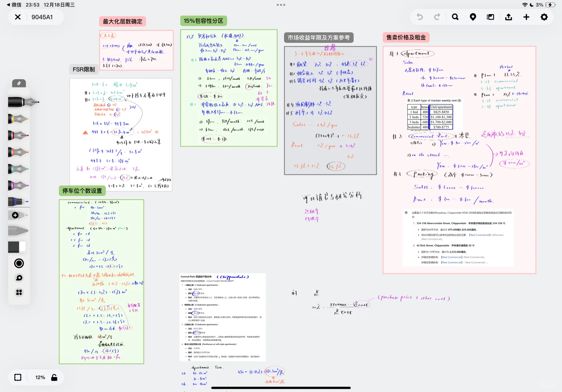Select the FSR限制 heading label

84,69
